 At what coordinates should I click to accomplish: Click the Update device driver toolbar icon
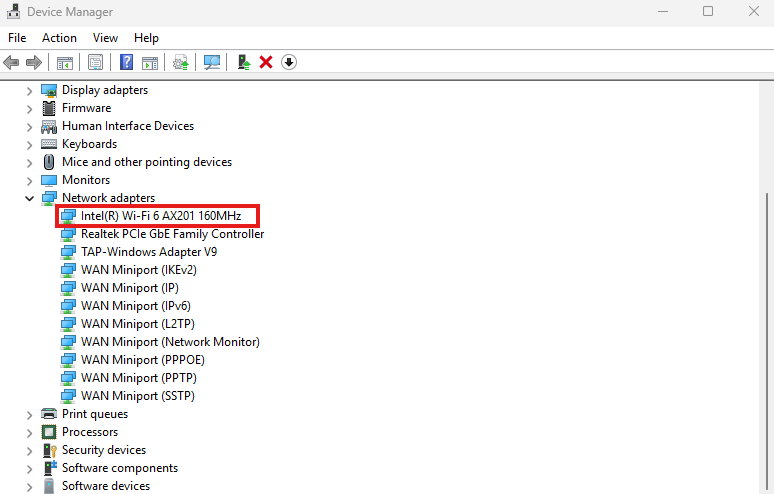coord(180,62)
